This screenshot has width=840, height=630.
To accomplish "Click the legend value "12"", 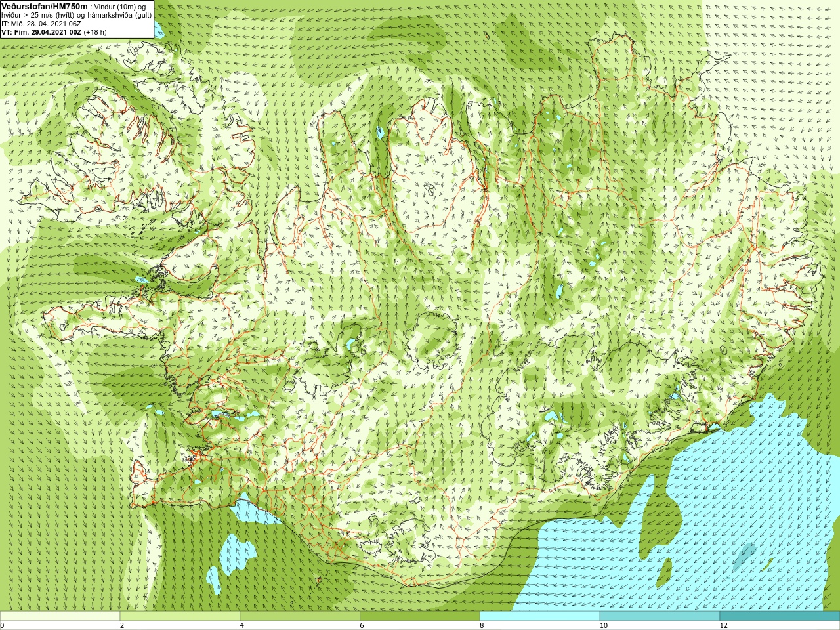I will (724, 625).
